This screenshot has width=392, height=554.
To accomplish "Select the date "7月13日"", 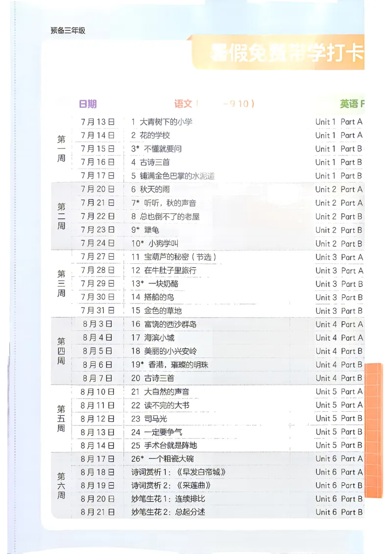I will (x=98, y=122).
